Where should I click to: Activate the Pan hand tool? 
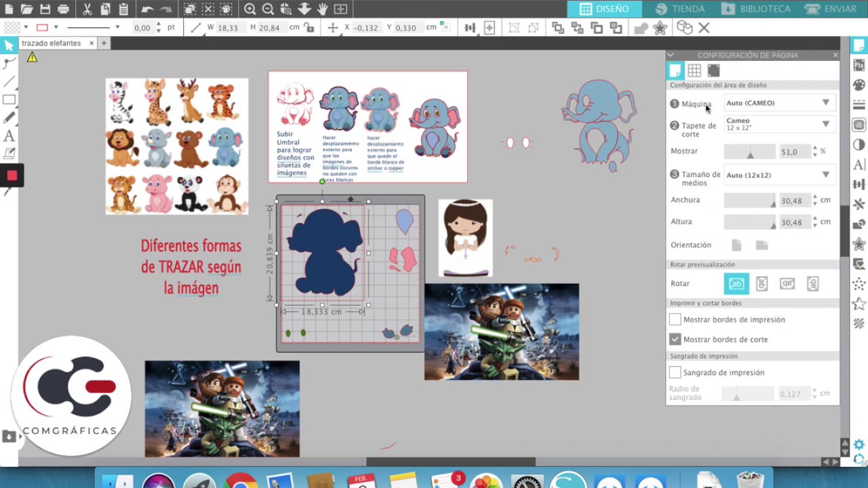(323, 9)
